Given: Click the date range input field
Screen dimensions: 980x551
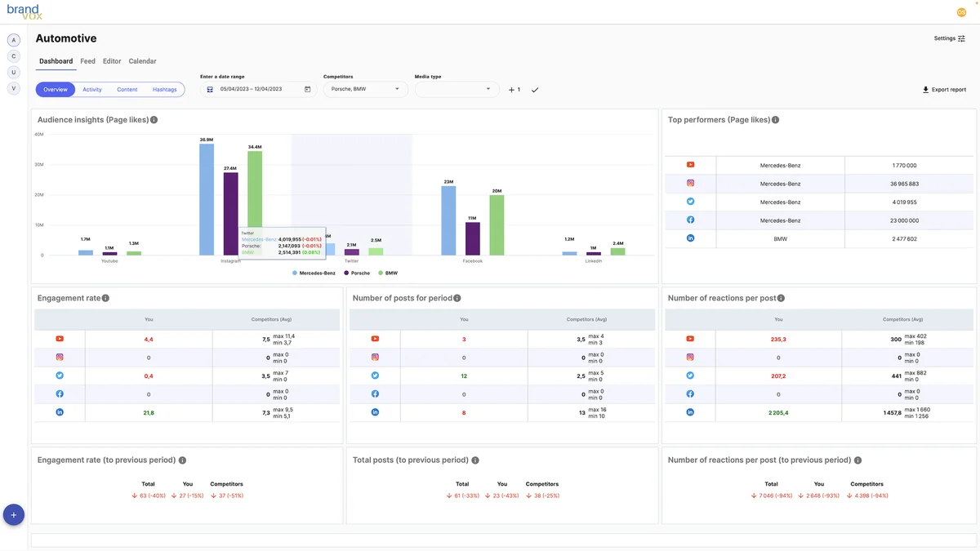Looking at the screenshot, I should (257, 89).
